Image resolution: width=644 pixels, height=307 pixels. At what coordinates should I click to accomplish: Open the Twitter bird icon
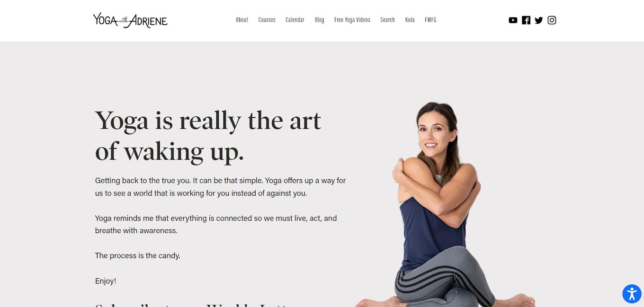(539, 20)
